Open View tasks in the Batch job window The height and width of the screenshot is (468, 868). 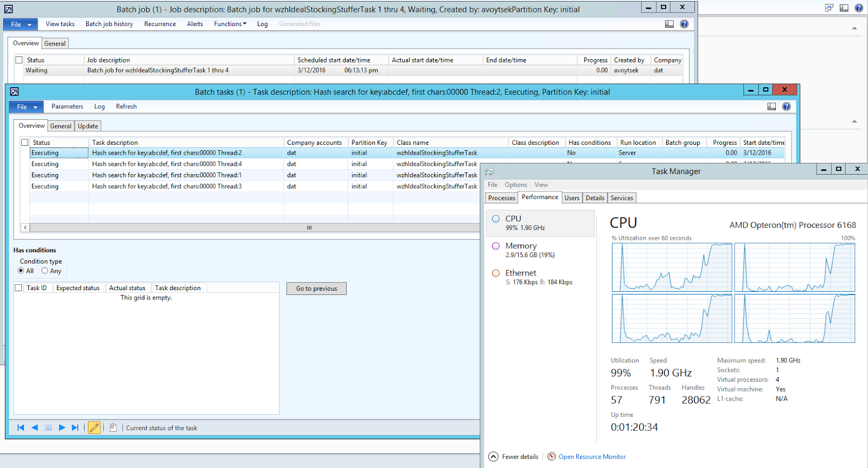(x=60, y=24)
